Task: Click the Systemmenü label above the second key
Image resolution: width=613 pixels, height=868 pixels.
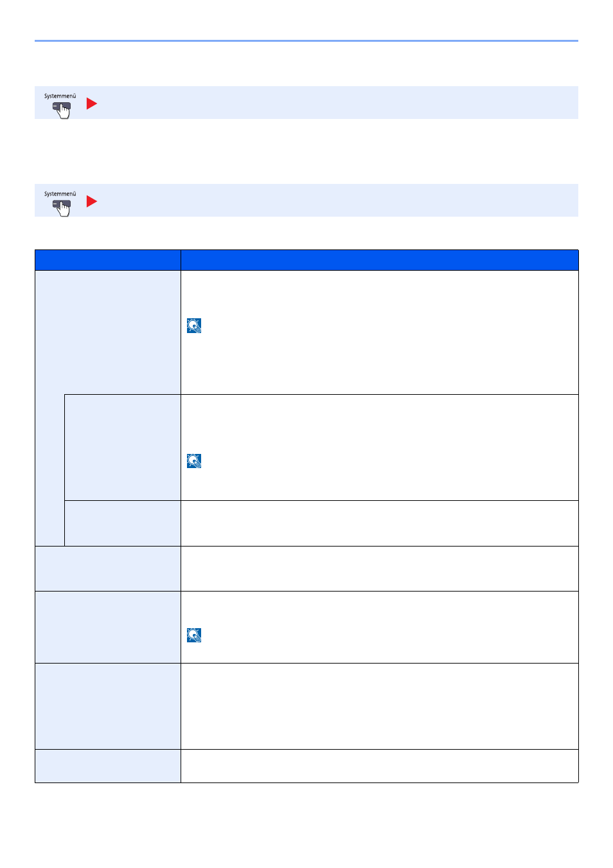Action: 60,194
